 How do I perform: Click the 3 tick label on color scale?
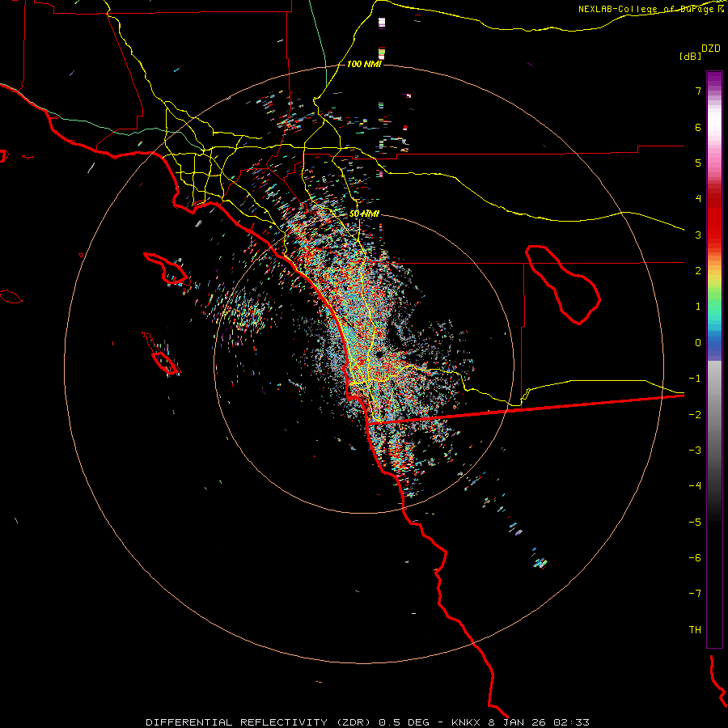[698, 235]
